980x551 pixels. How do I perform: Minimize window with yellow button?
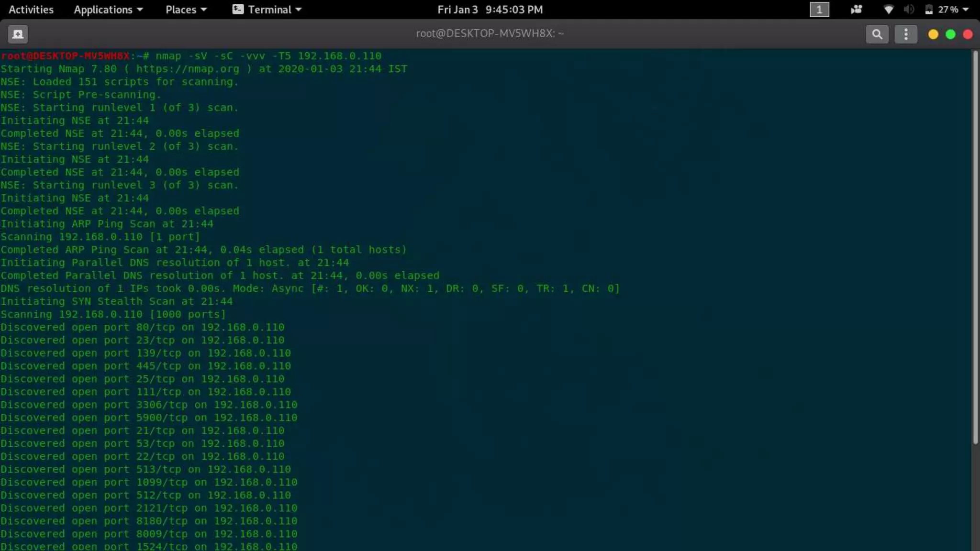933,34
